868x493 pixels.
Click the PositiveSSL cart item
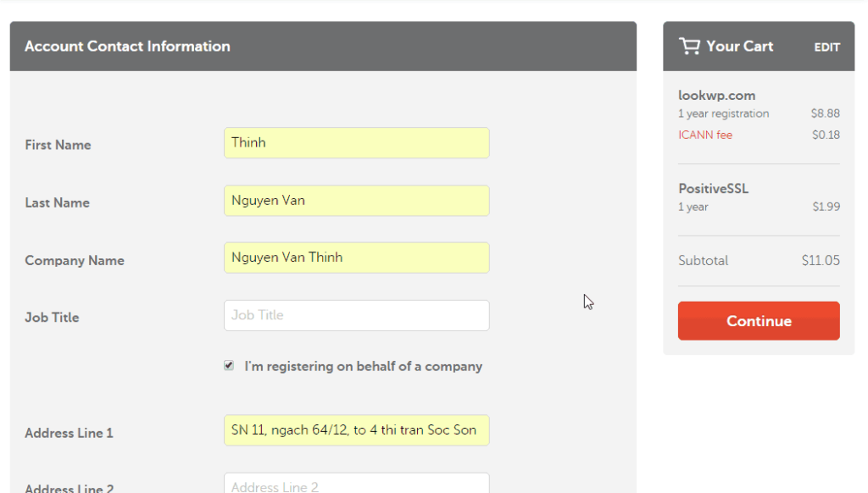(713, 189)
